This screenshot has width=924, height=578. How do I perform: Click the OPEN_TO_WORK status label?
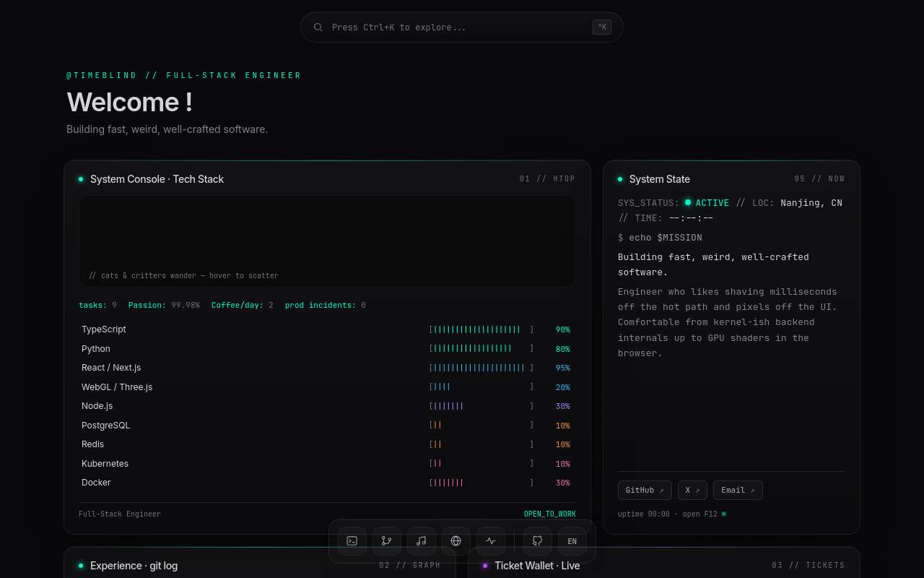pos(550,514)
